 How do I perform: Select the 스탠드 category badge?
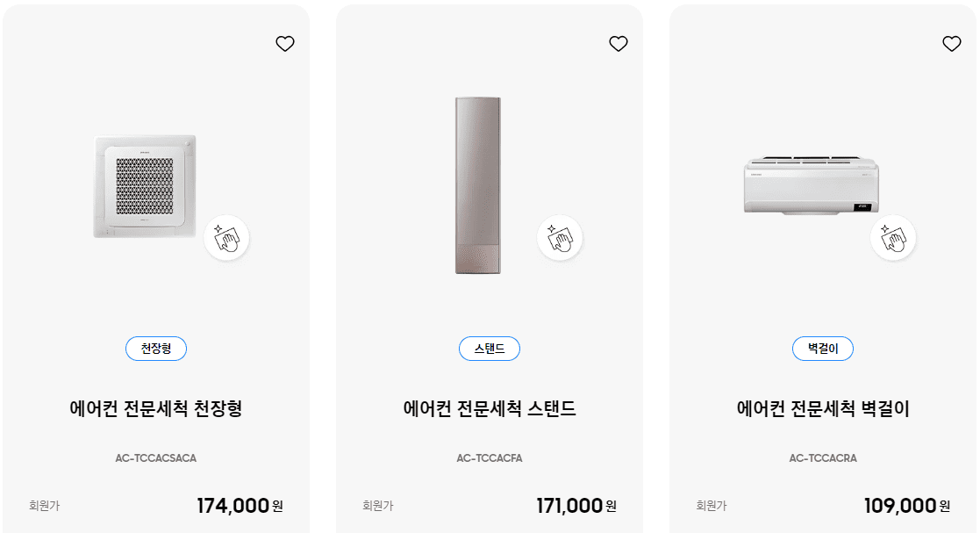tap(490, 348)
